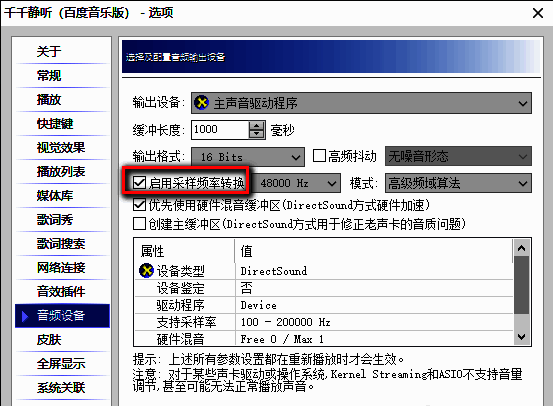Open the 媒体库 settings page

55,195
